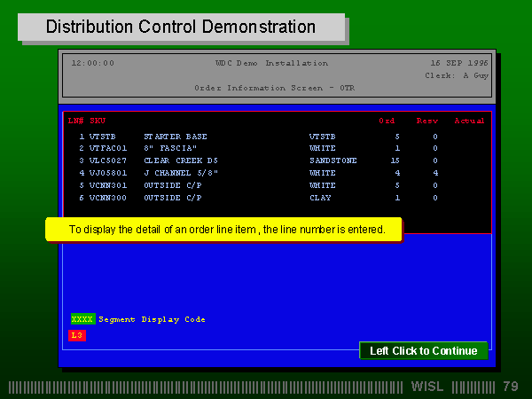The height and width of the screenshot is (399, 532).
Task: Select SKU UTFAC01 in line 2
Action: click(x=108, y=148)
